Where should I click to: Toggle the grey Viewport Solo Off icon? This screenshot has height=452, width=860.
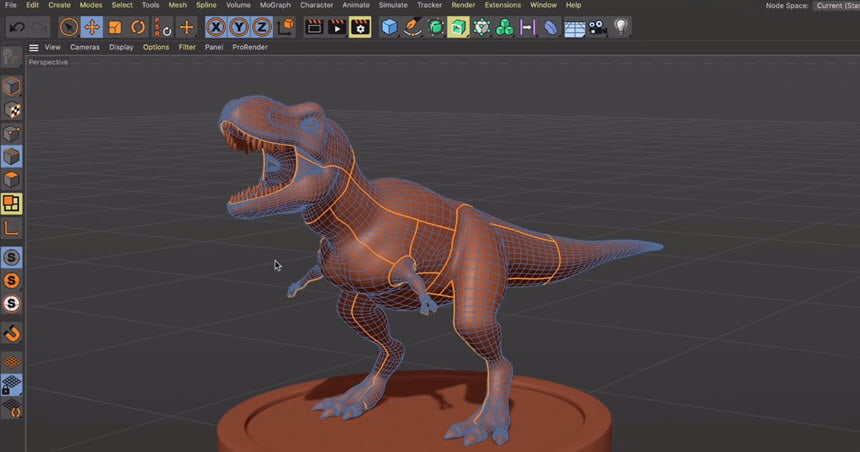pyautogui.click(x=12, y=257)
